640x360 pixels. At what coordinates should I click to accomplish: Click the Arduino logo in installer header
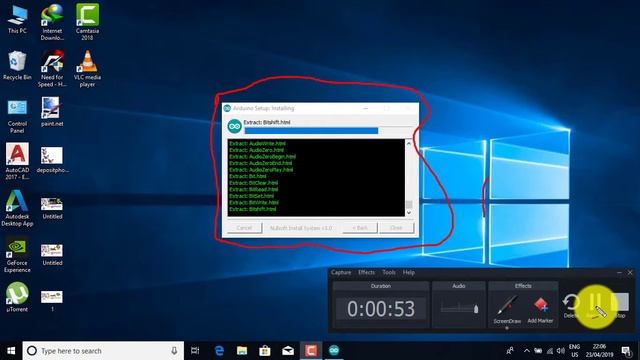(234, 127)
